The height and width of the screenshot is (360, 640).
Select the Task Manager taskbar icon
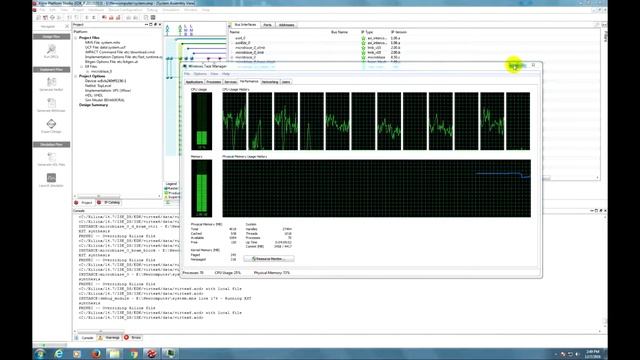tap(170, 353)
